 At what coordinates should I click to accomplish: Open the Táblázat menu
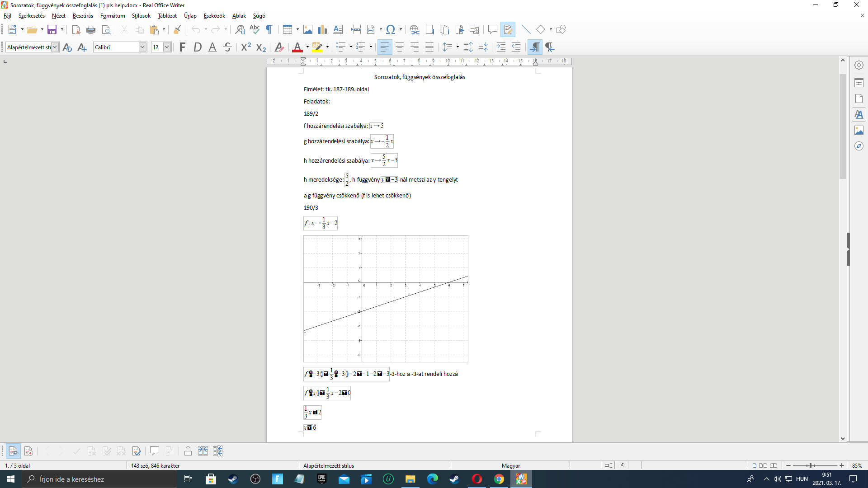(167, 16)
